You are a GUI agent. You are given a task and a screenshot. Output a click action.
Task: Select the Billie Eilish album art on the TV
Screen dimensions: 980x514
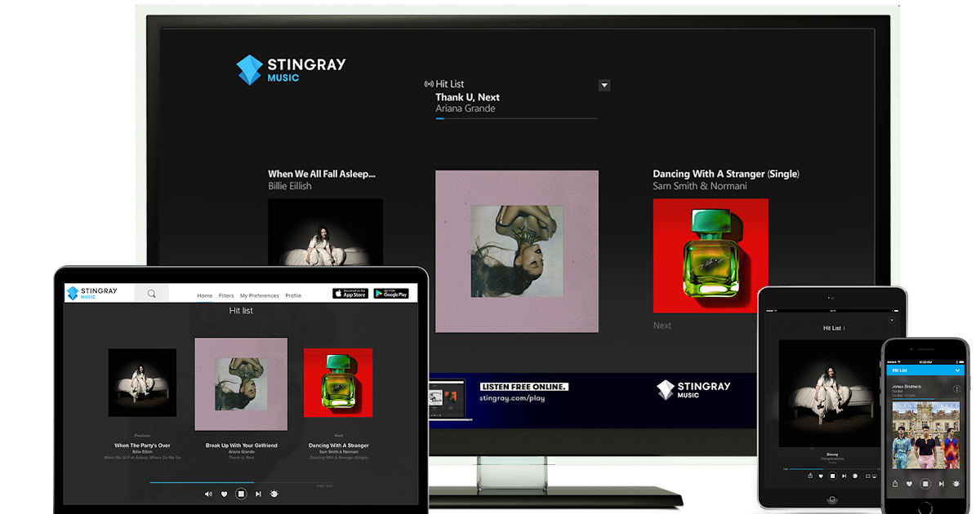tap(325, 232)
